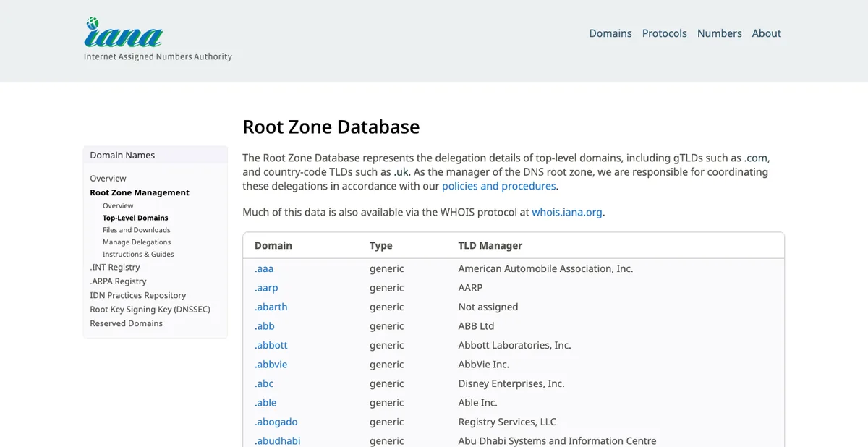
Task: Click the generic type in .abc row
Action: [x=387, y=383]
